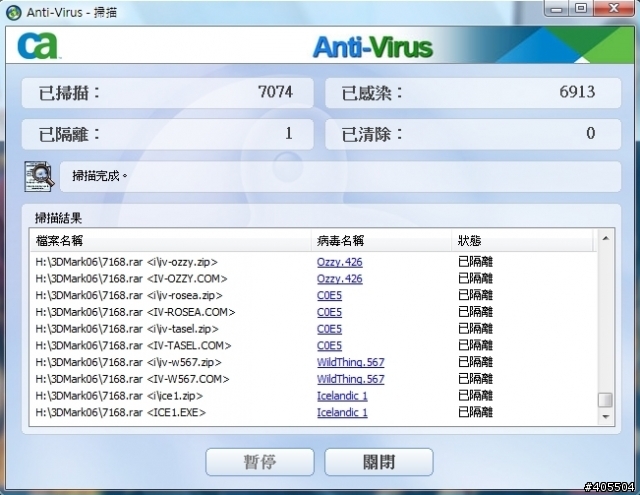
Task: Select row 7168.rar <IV-TASEL.COM>
Action: (313, 346)
